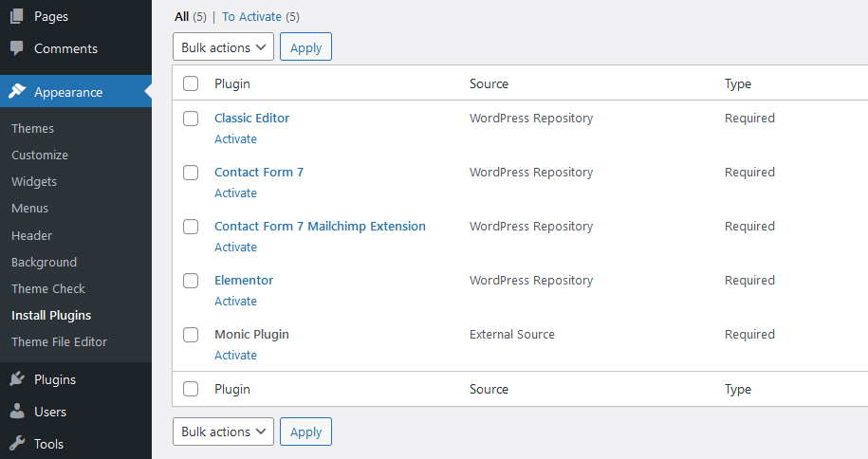Image resolution: width=868 pixels, height=459 pixels.
Task: Activate the Elementor plugin
Action: click(x=236, y=302)
